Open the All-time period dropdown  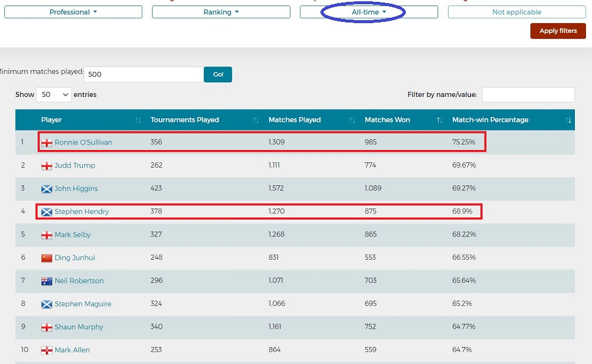click(369, 12)
